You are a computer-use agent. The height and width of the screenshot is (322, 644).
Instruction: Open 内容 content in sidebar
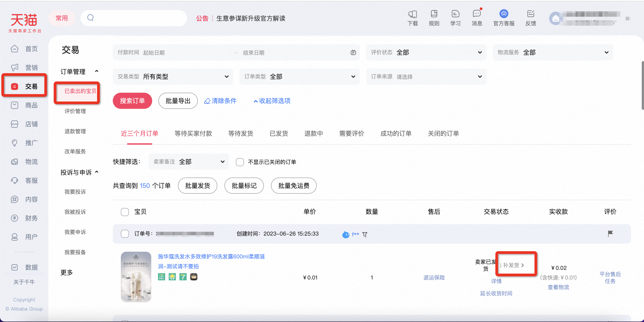pyautogui.click(x=24, y=199)
